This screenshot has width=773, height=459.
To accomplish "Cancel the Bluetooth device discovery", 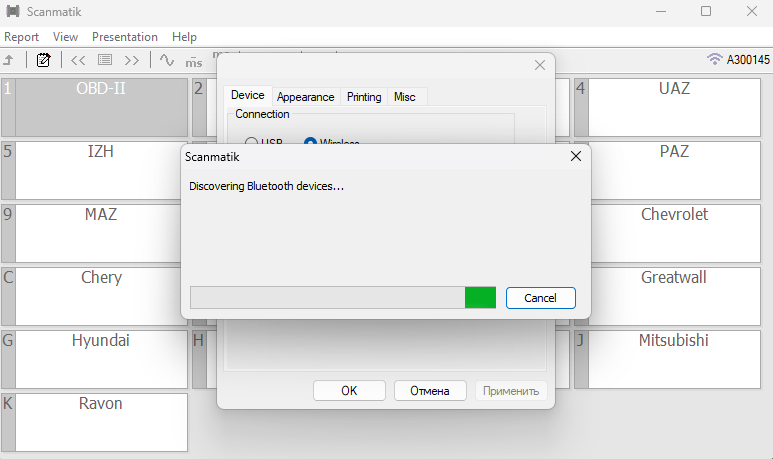I will pyautogui.click(x=540, y=298).
